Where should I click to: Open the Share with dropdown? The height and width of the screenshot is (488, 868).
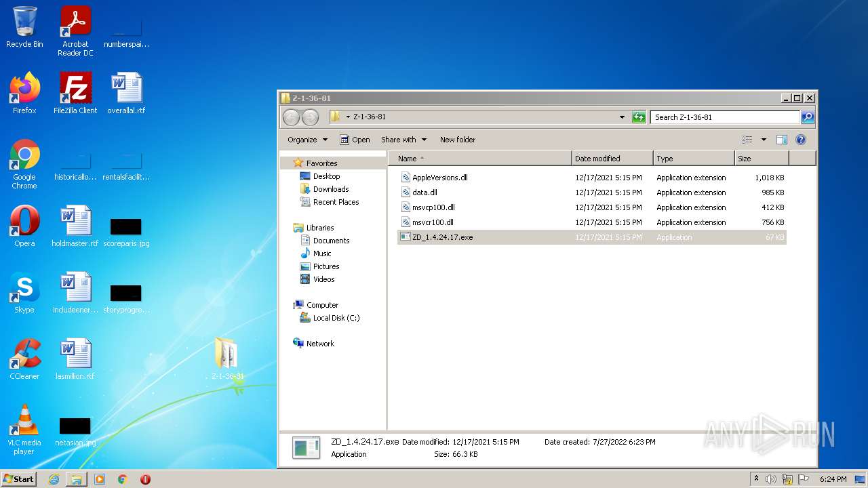403,140
